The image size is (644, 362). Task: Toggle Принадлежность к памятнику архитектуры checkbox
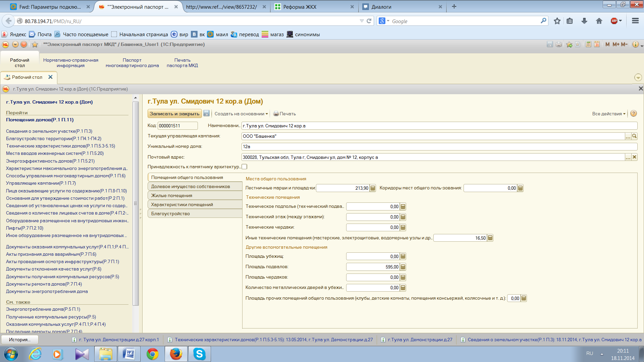(245, 167)
